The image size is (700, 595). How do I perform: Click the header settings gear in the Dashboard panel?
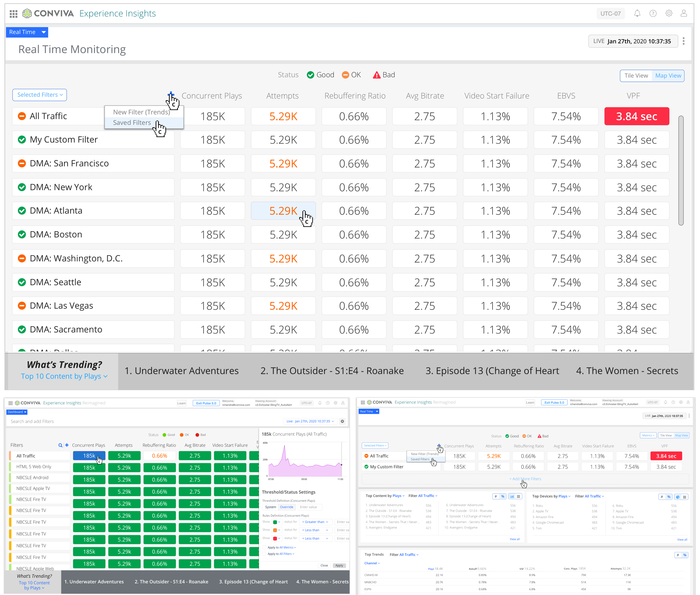(x=336, y=403)
